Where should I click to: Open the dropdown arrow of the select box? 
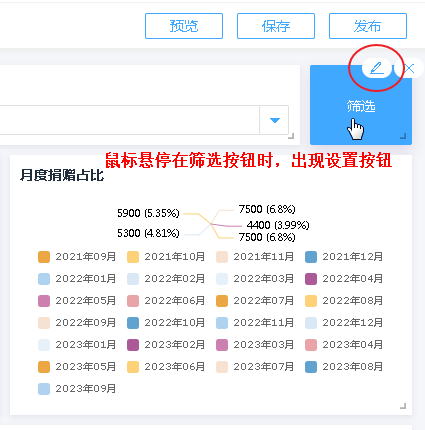click(x=274, y=120)
